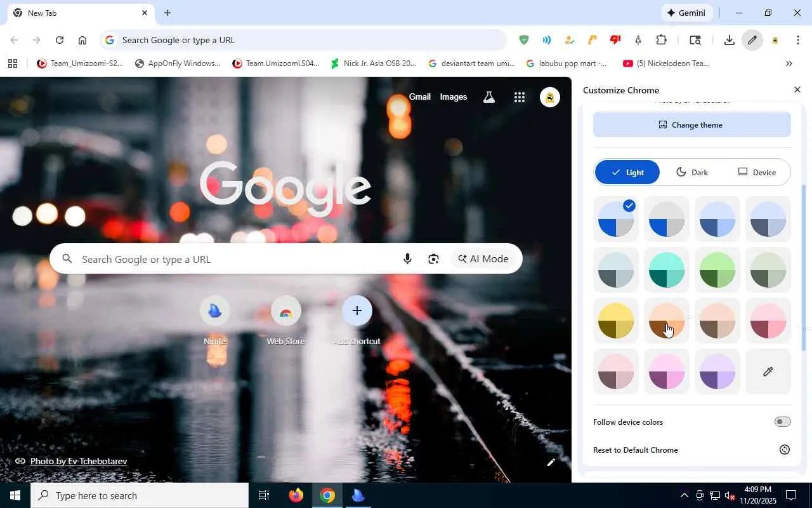Click the Customize Chrome panel scrollbar
The height and width of the screenshot is (508, 812).
click(x=804, y=269)
